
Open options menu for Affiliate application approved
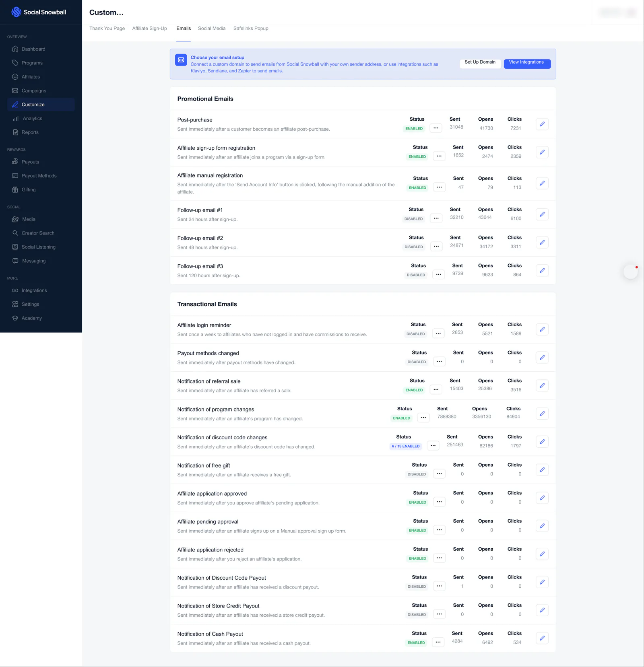pos(439,502)
